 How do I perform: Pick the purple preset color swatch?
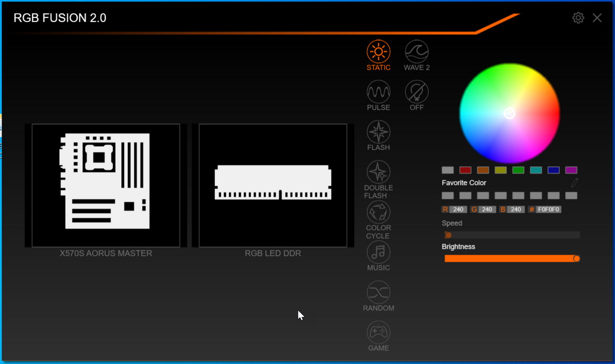click(571, 170)
